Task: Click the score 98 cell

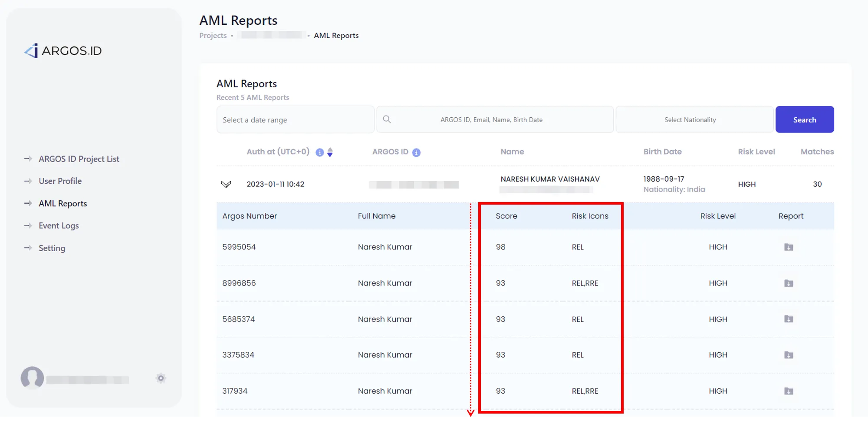Action: (x=500, y=247)
